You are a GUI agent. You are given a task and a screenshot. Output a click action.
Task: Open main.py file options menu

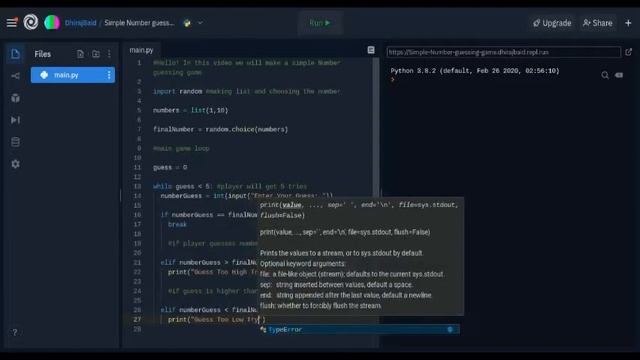pyautogui.click(x=109, y=75)
